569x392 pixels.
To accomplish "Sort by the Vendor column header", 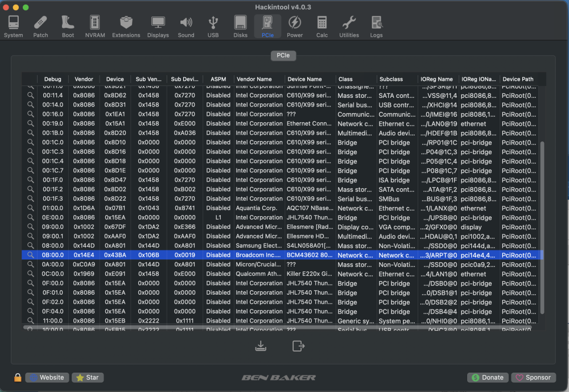I will (x=84, y=79).
